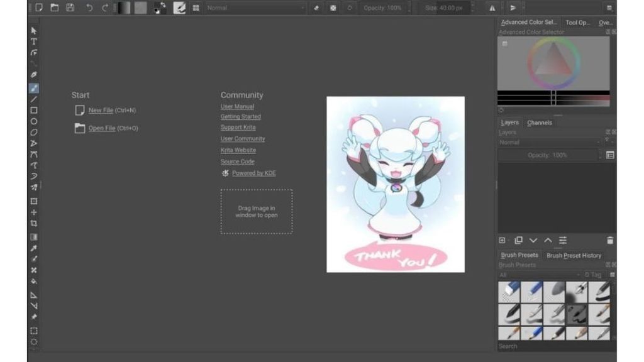The width and height of the screenshot is (644, 362).
Task: Select the Dynamic Brush tool
Action: coord(34,176)
